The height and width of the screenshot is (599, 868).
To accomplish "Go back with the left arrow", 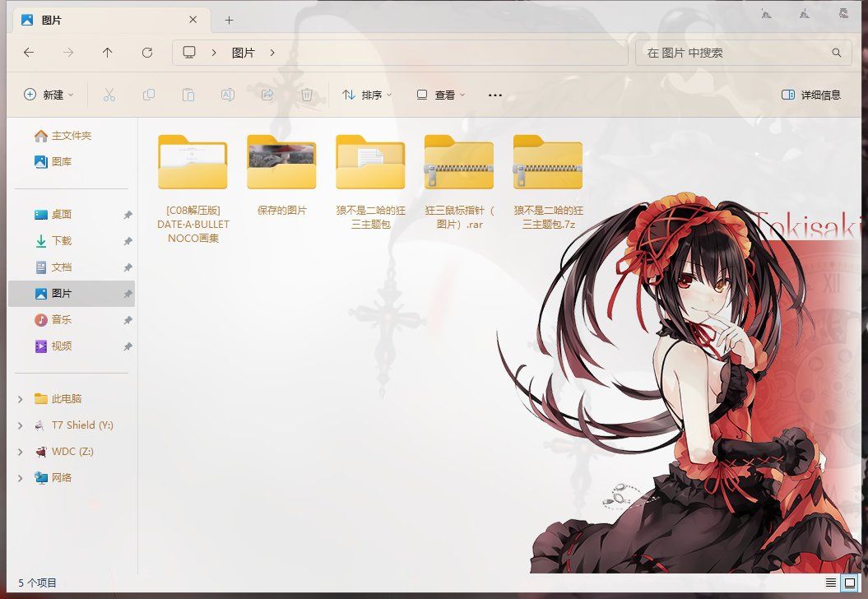I will (29, 53).
